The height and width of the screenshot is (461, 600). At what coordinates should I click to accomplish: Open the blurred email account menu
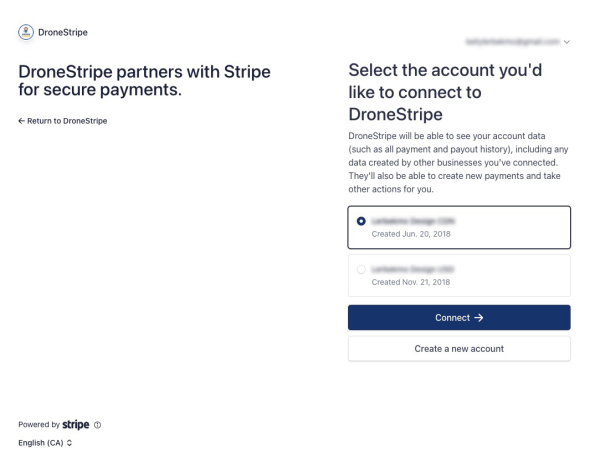tap(512, 42)
